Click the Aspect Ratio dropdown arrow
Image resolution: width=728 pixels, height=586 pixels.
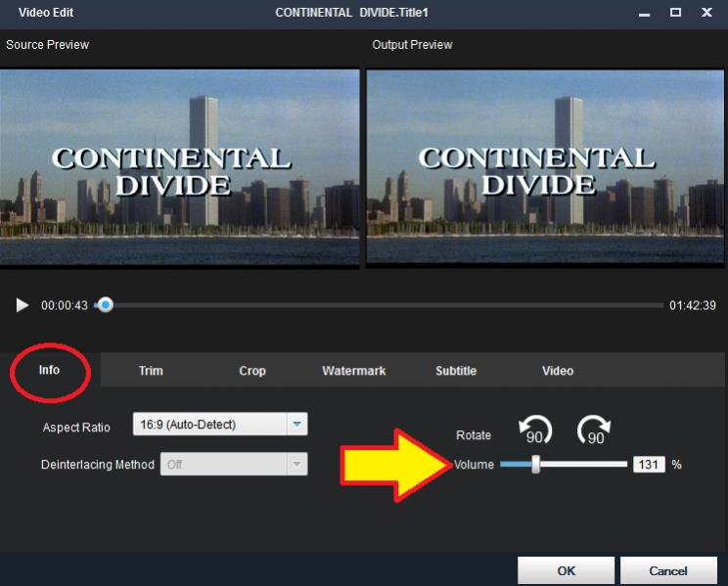[296, 424]
